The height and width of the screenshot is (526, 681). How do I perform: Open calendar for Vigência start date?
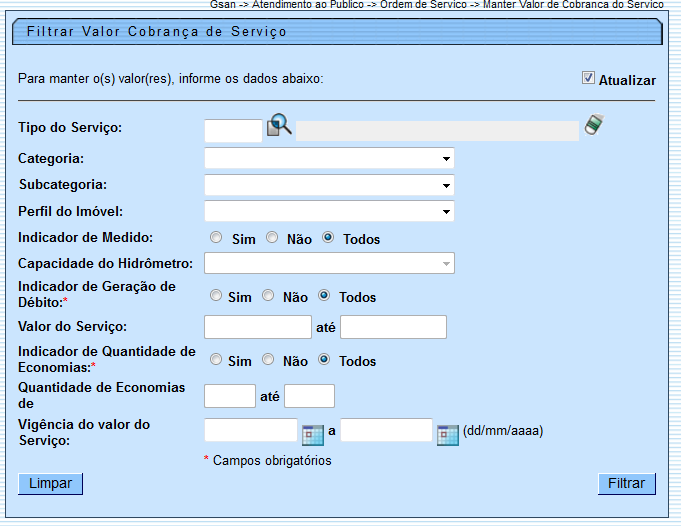[x=313, y=434]
